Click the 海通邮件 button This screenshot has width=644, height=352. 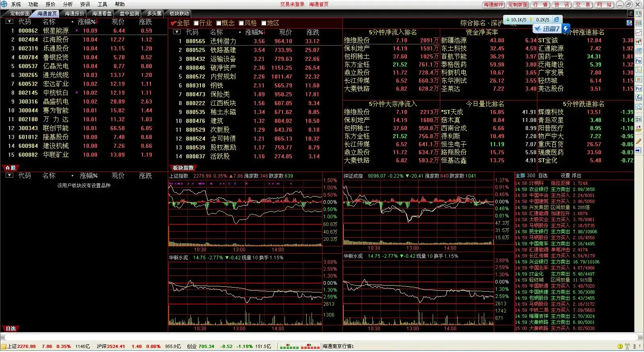point(494,5)
